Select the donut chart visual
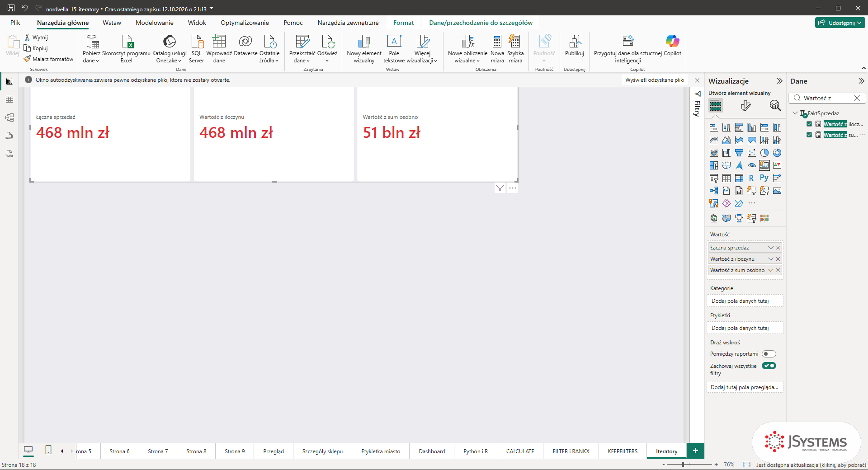 point(777,153)
